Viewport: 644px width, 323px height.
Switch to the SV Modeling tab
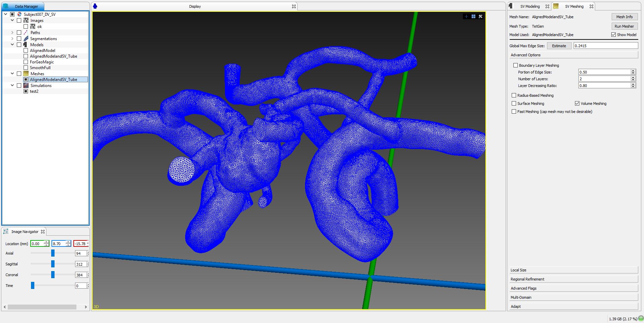pyautogui.click(x=530, y=6)
